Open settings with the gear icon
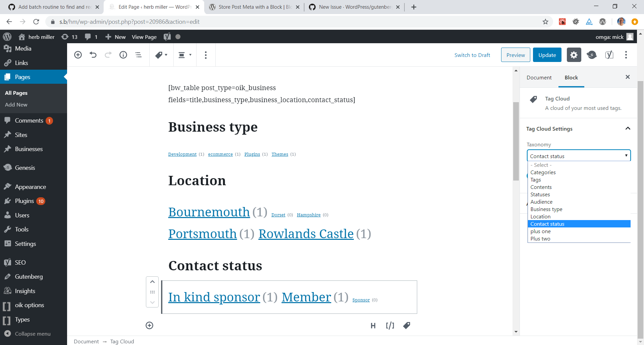 (x=574, y=55)
